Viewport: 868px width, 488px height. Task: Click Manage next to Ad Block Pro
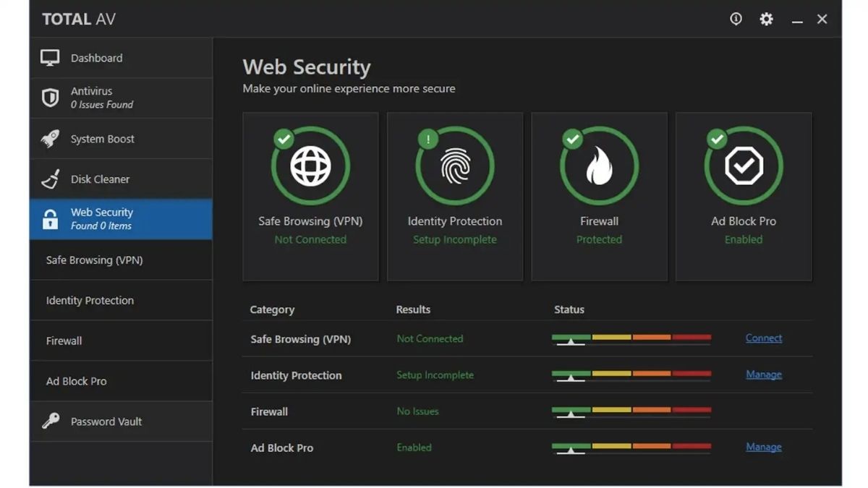pos(764,446)
